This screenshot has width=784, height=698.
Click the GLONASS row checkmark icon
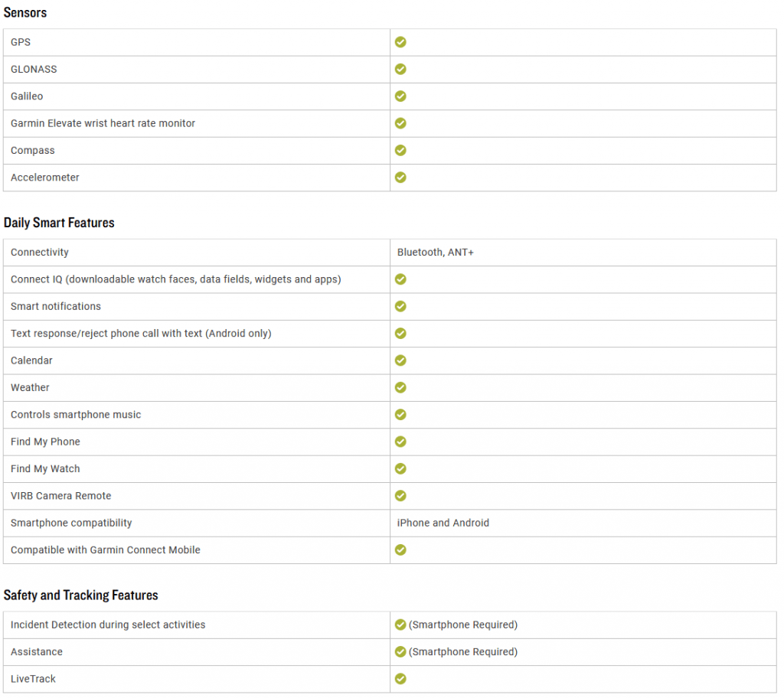tap(400, 69)
